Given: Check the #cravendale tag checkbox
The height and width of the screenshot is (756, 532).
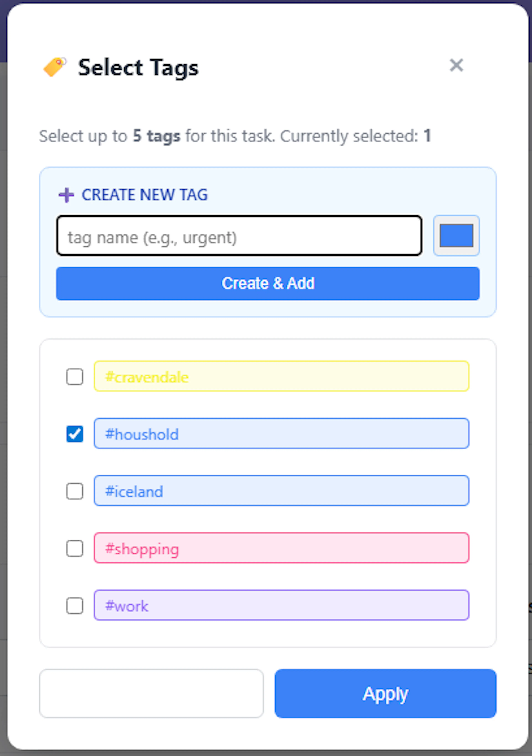Looking at the screenshot, I should pyautogui.click(x=75, y=376).
